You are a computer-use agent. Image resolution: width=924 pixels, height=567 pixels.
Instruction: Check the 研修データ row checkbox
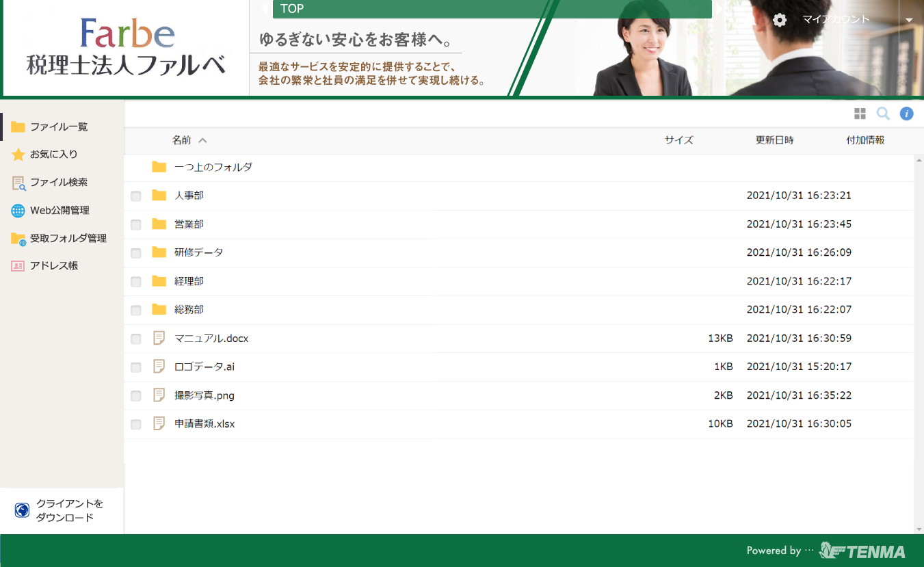[136, 253]
